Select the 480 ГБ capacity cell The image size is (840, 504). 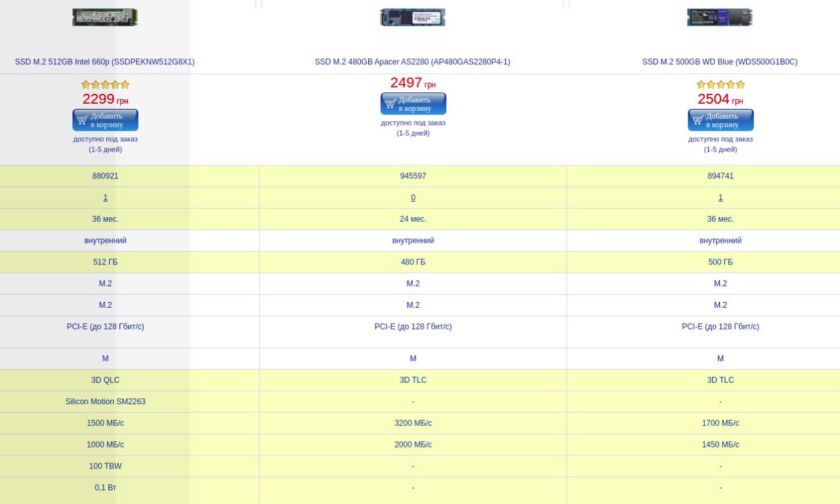(x=413, y=262)
